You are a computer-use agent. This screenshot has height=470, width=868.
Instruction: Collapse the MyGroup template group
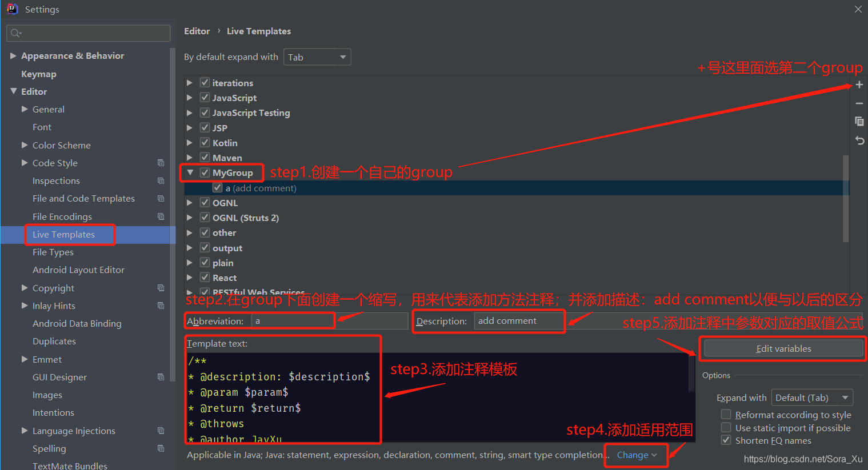click(190, 172)
